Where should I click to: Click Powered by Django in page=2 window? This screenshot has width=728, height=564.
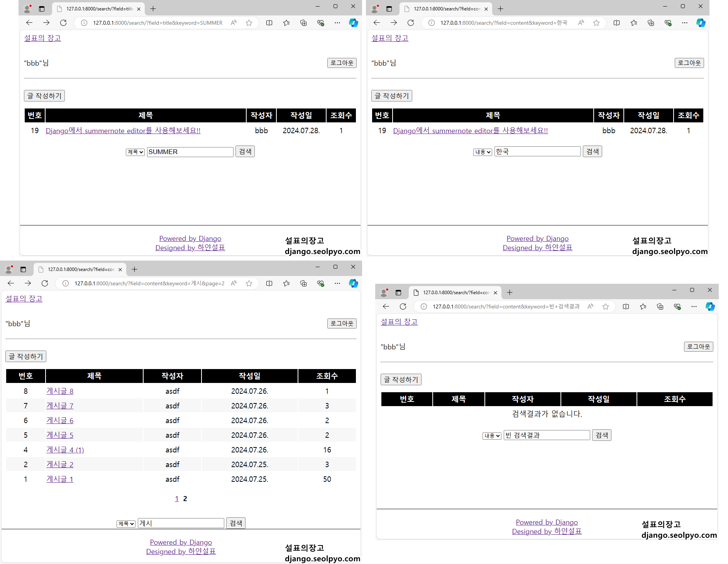pos(181,542)
